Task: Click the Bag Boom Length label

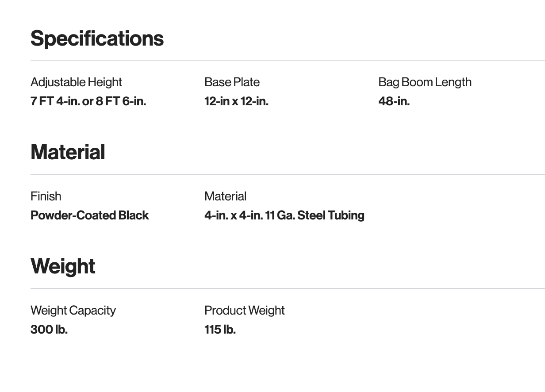Action: pos(425,82)
